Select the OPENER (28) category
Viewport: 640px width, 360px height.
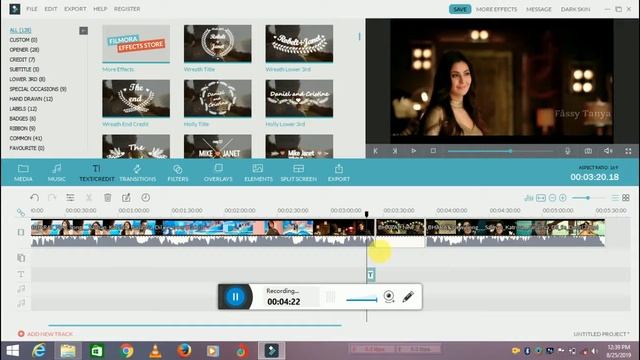pyautogui.click(x=24, y=50)
